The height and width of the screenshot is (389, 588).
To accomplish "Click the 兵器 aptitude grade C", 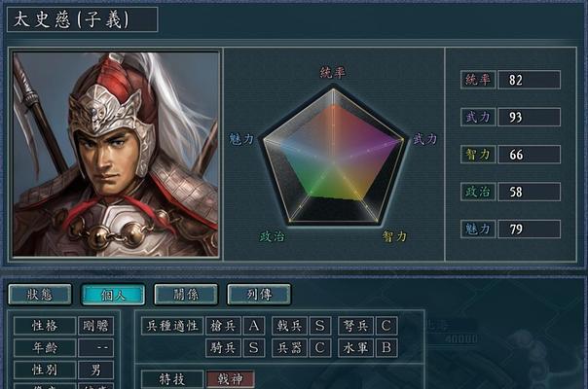I will [x=320, y=348].
